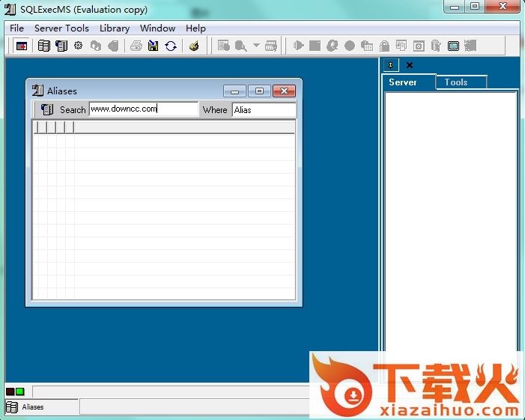Image resolution: width=525 pixels, height=420 pixels.
Task: Click the greyed database grid icon
Action: (367, 46)
